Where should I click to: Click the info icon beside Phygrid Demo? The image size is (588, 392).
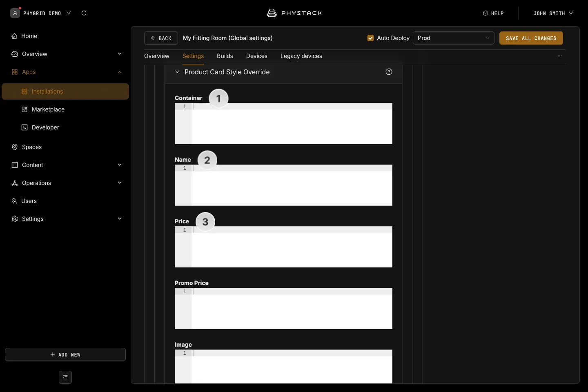84,13
